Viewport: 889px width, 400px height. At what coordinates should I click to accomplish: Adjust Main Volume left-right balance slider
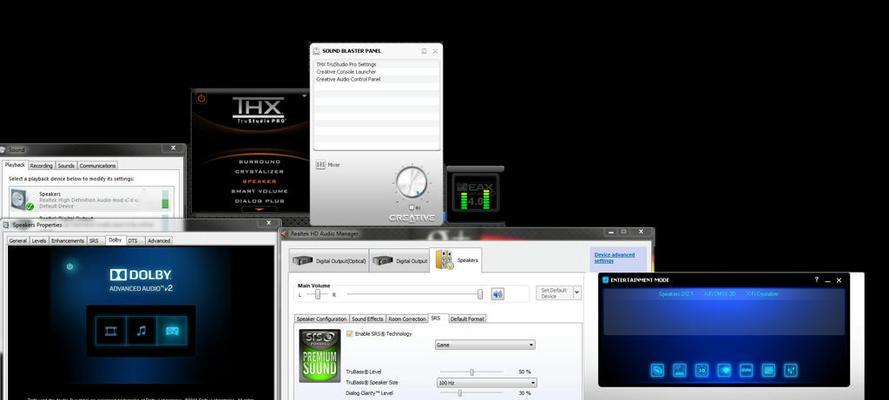pos(318,295)
